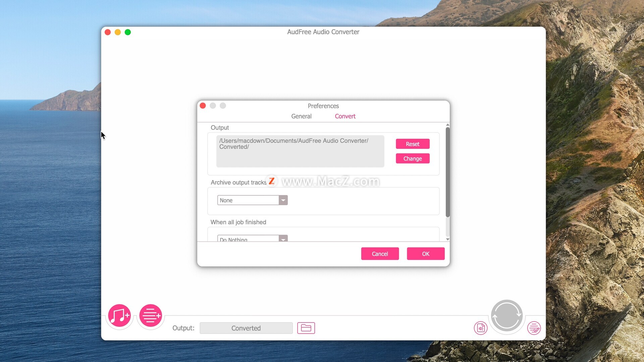Click the add music files icon
The height and width of the screenshot is (362, 644).
coord(119,315)
